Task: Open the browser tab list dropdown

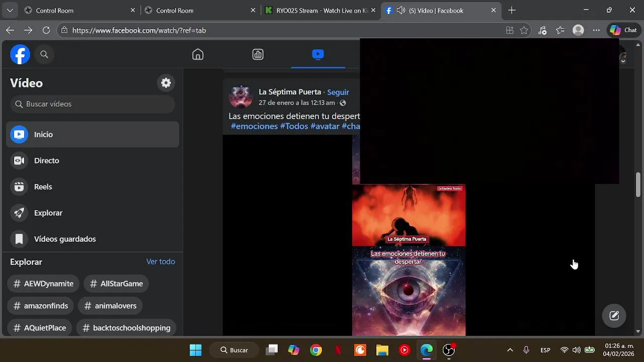Action: click(x=10, y=10)
